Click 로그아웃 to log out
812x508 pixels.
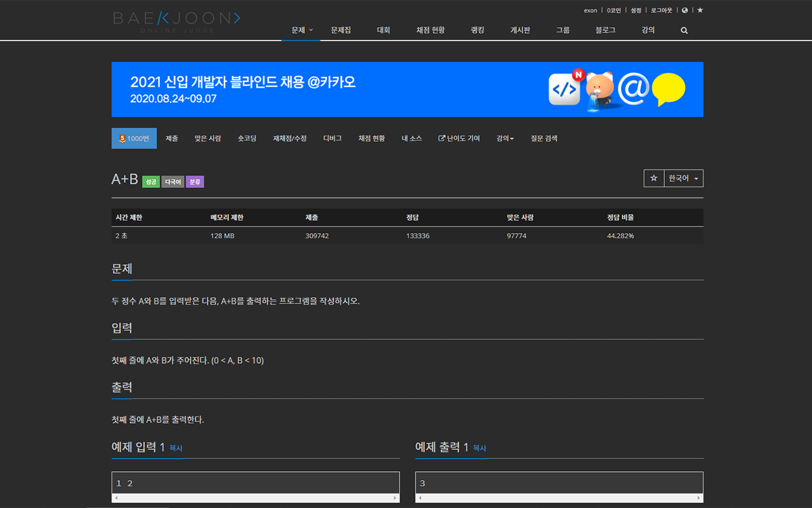click(x=662, y=10)
